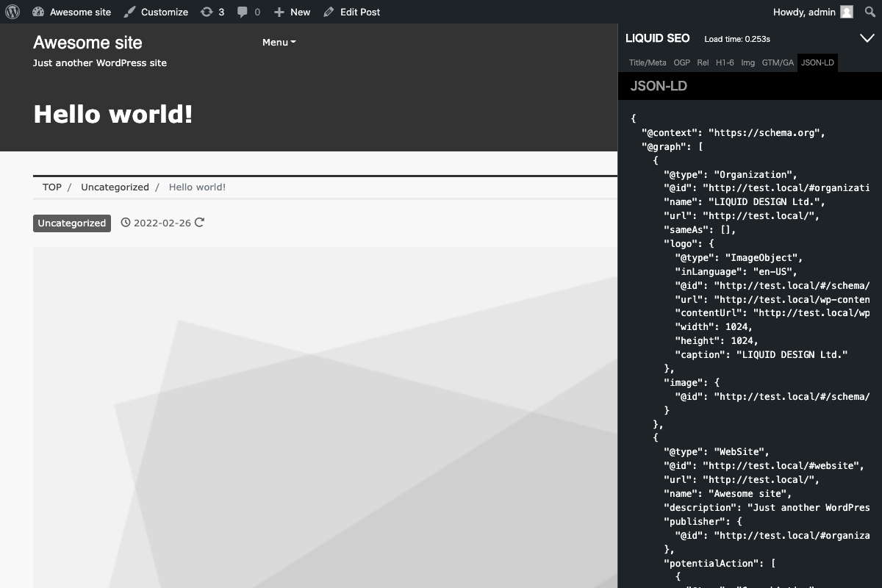Viewport: 882px width, 588px height.
Task: Click the clock icon beside date
Action: [126, 223]
